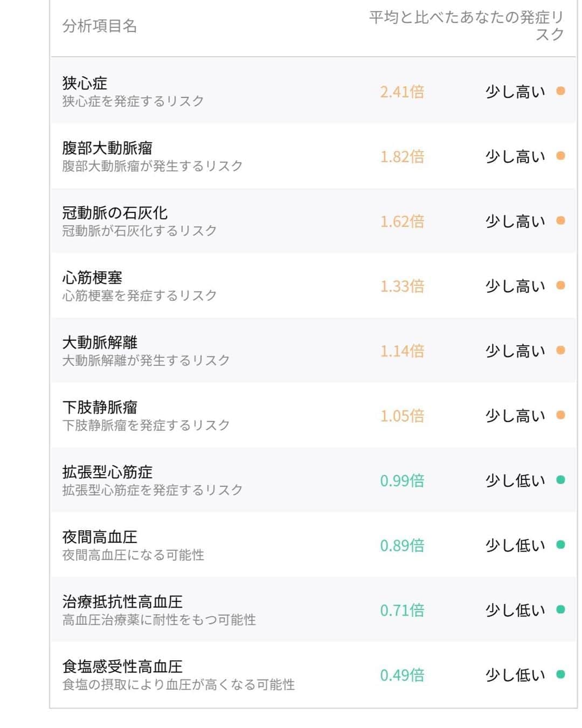Click the 1.05倍 value for 下肢静脈瘤
The height and width of the screenshot is (728, 582).
point(402,416)
